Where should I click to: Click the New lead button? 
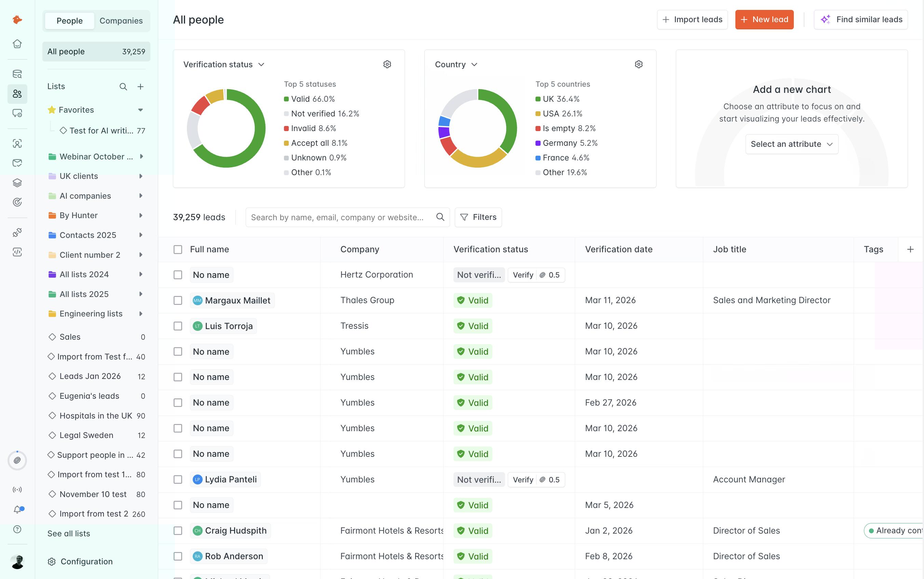(764, 19)
